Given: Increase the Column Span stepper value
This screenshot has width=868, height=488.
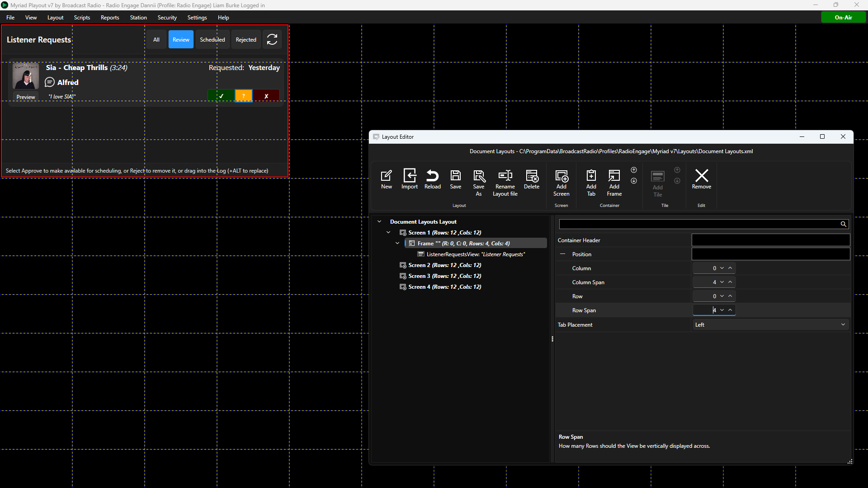Looking at the screenshot, I should 730,282.
